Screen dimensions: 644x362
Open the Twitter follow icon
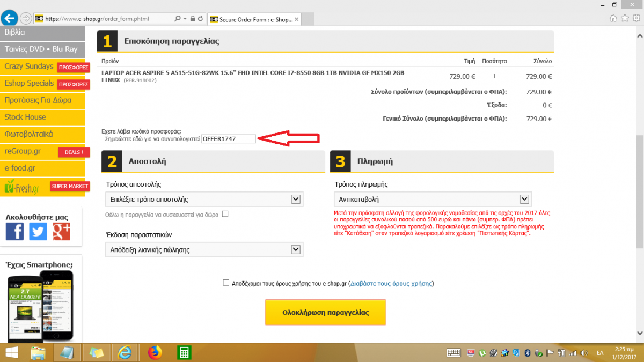click(38, 231)
